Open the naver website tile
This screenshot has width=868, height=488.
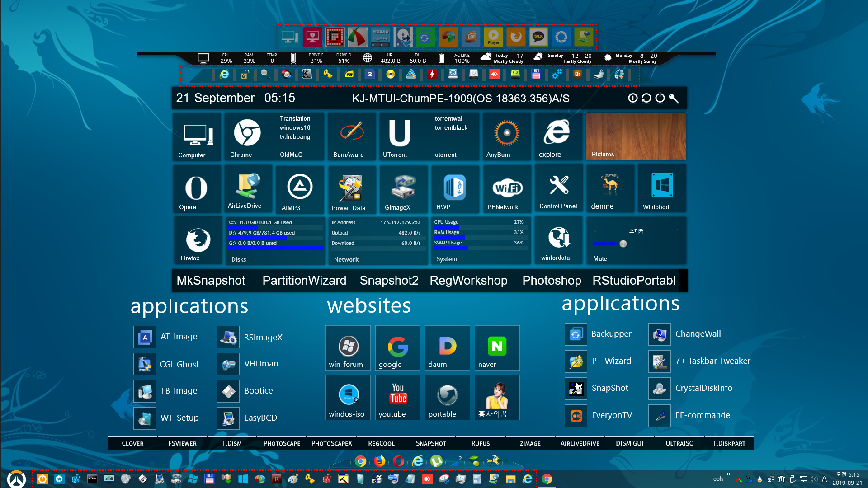click(x=497, y=348)
